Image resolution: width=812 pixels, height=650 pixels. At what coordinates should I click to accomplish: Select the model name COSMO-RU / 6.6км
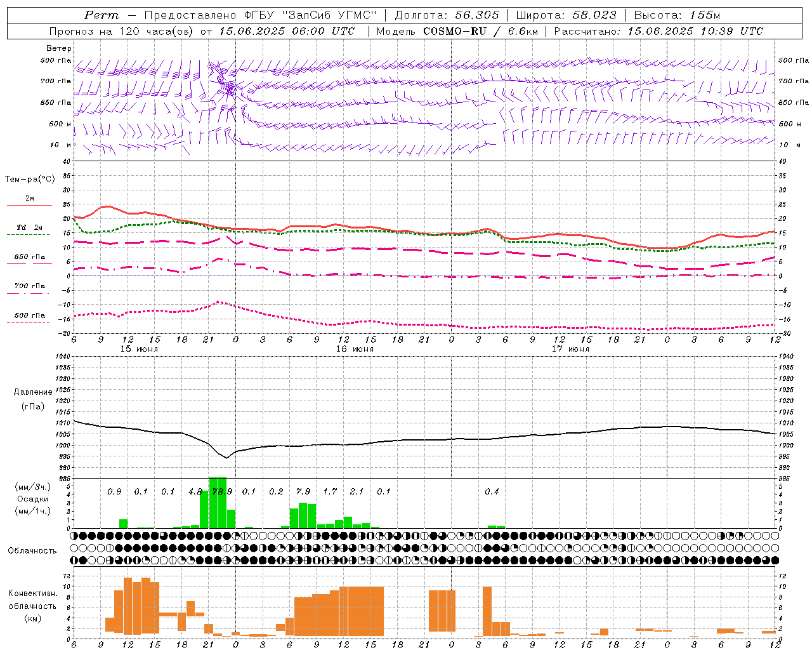[x=481, y=31]
